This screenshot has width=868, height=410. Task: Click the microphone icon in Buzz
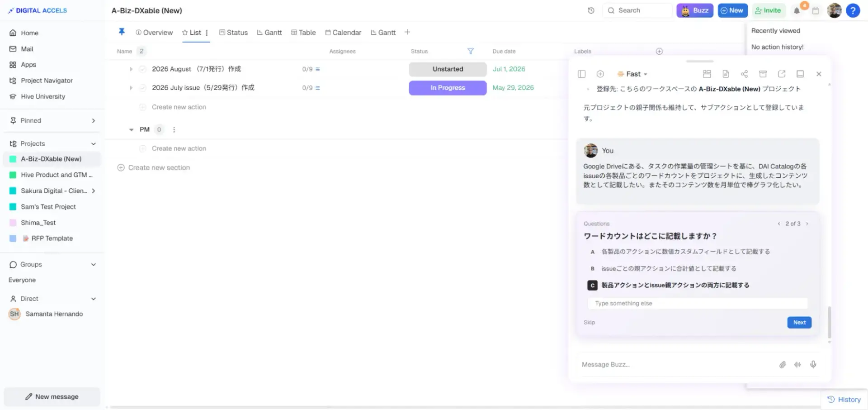coord(813,364)
